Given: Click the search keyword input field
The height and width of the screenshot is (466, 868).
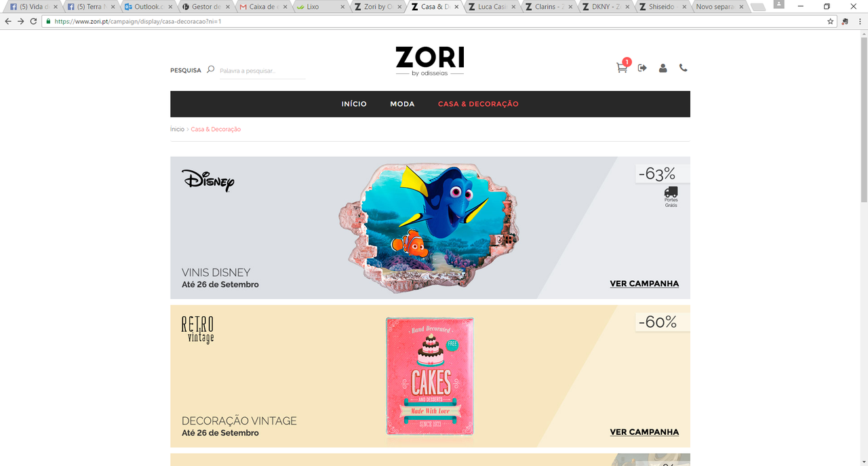Looking at the screenshot, I should tap(262, 71).
